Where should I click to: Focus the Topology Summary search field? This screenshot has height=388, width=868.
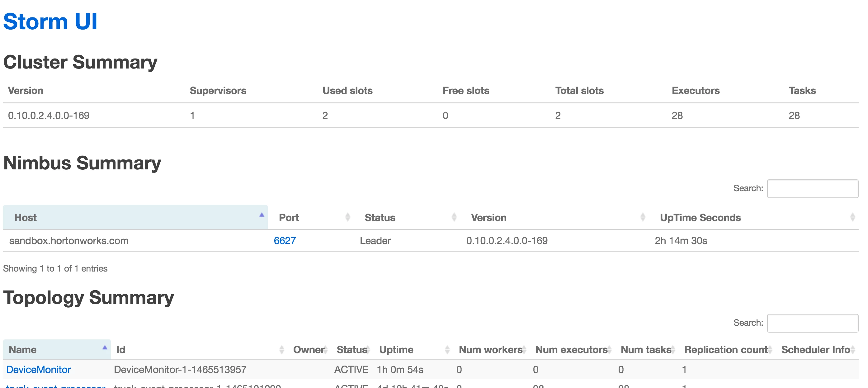812,323
